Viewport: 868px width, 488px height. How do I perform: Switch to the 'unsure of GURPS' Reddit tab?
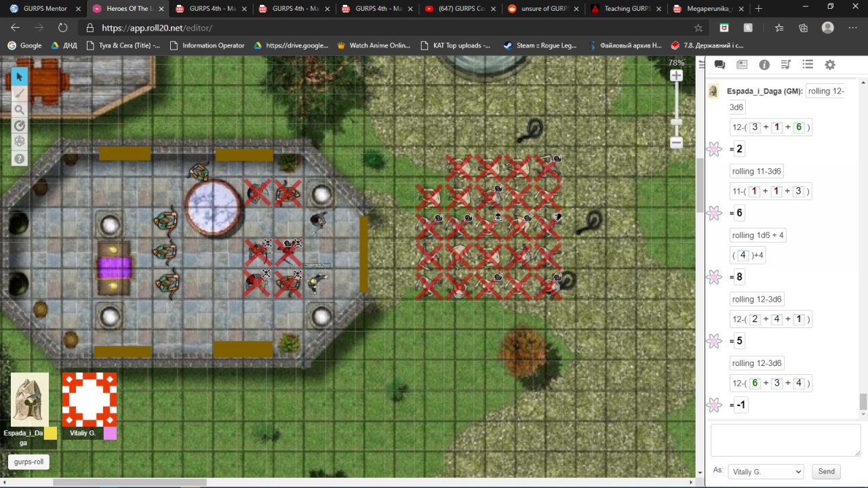point(542,8)
